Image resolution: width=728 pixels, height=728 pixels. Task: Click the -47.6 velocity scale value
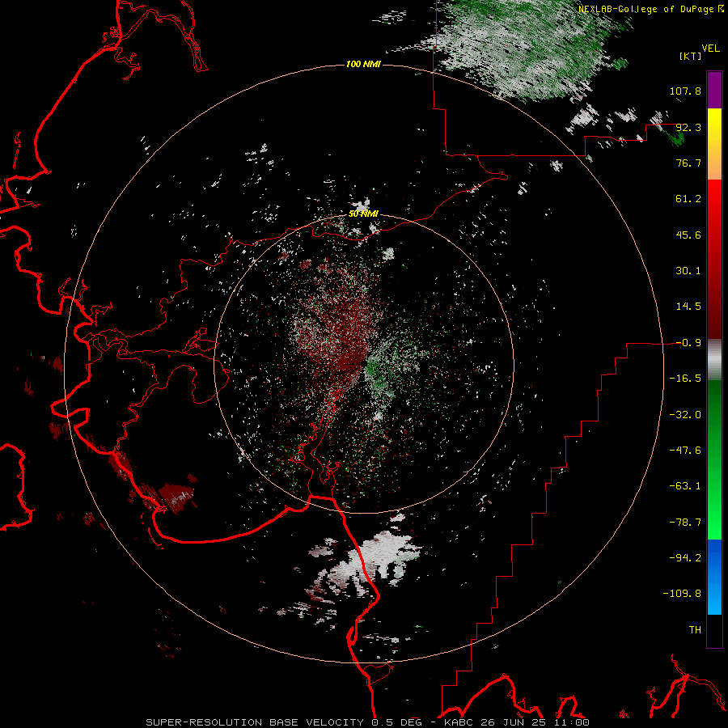pos(685,451)
